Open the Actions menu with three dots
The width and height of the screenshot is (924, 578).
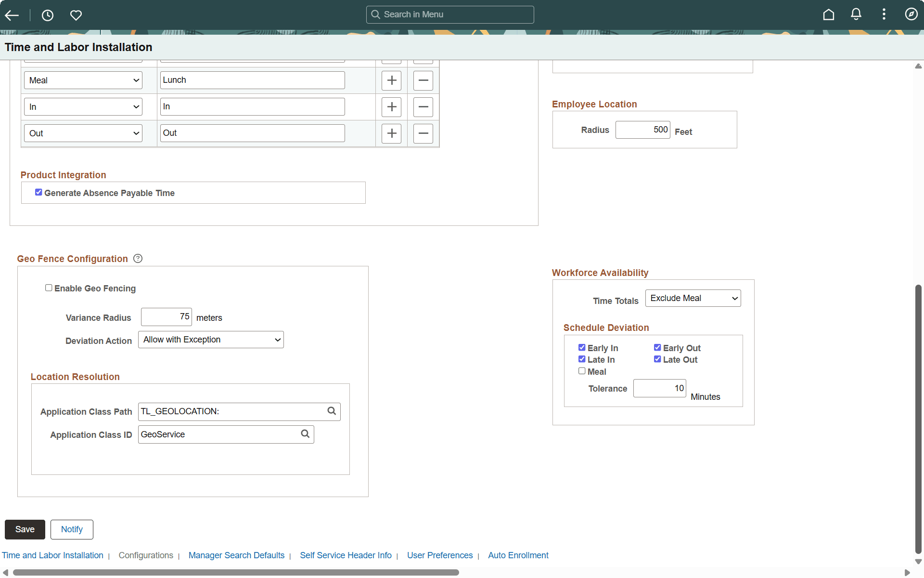point(884,14)
